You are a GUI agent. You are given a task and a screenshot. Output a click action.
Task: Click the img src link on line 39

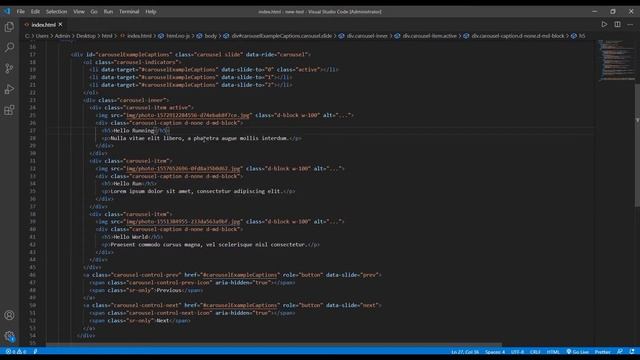click(x=183, y=222)
